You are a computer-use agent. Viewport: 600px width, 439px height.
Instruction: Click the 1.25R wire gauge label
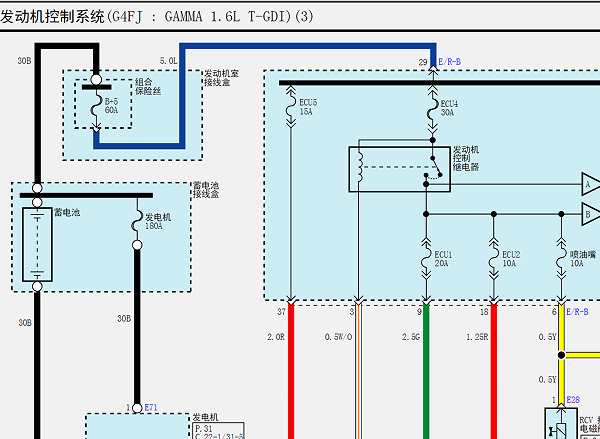pos(477,337)
